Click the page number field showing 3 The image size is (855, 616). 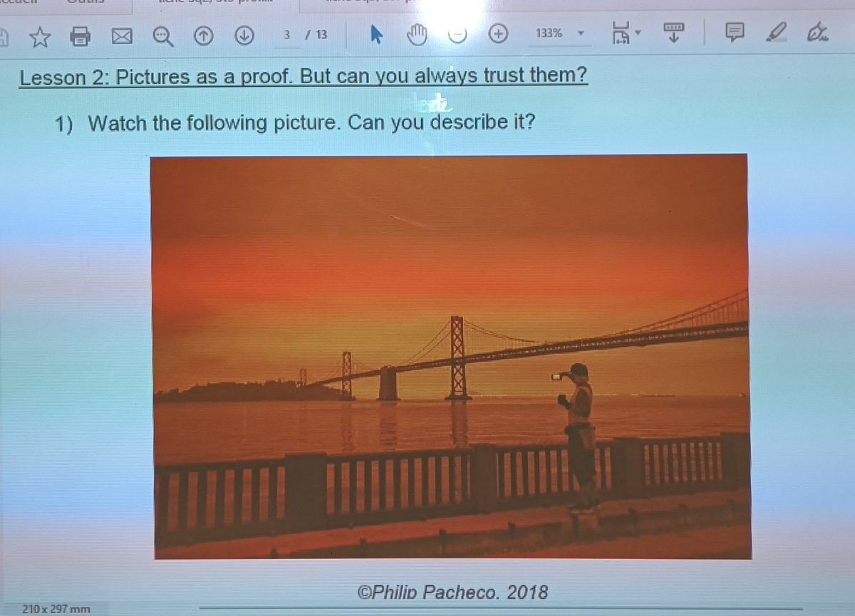286,35
